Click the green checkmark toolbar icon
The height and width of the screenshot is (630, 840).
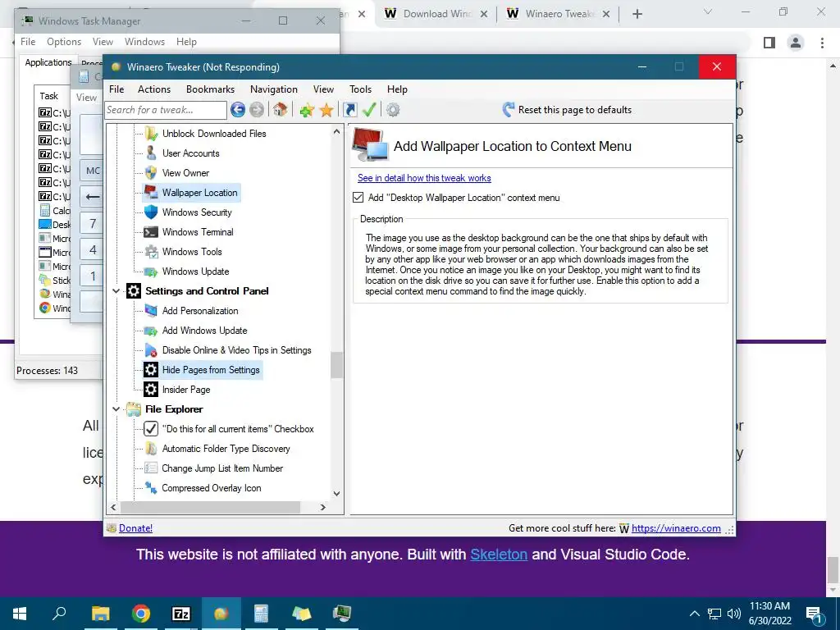[369, 110]
